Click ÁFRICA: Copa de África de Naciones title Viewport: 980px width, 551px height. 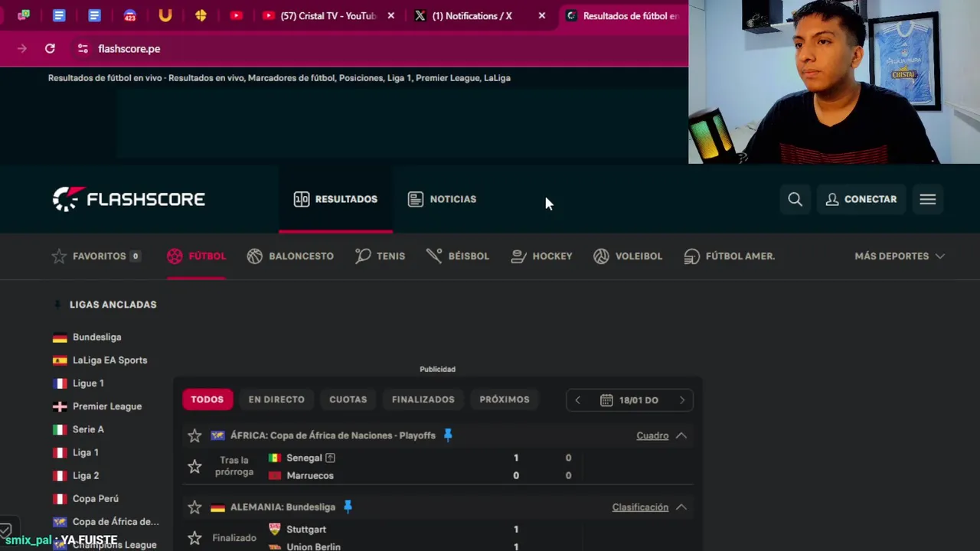coord(333,435)
